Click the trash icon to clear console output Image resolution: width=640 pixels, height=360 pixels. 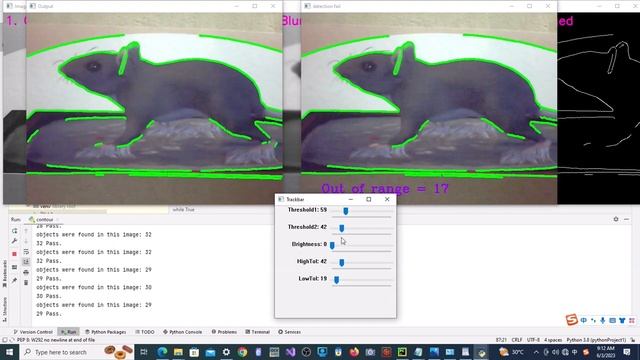[x=26, y=282]
